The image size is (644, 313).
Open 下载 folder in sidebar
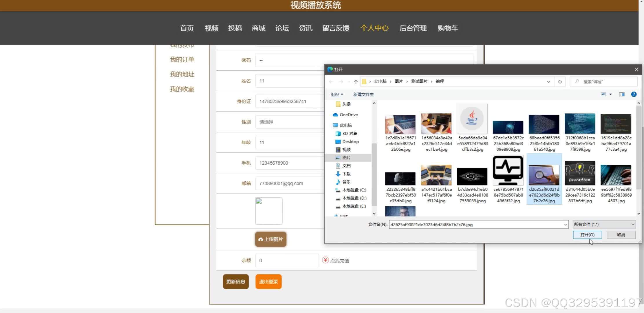(x=343, y=174)
